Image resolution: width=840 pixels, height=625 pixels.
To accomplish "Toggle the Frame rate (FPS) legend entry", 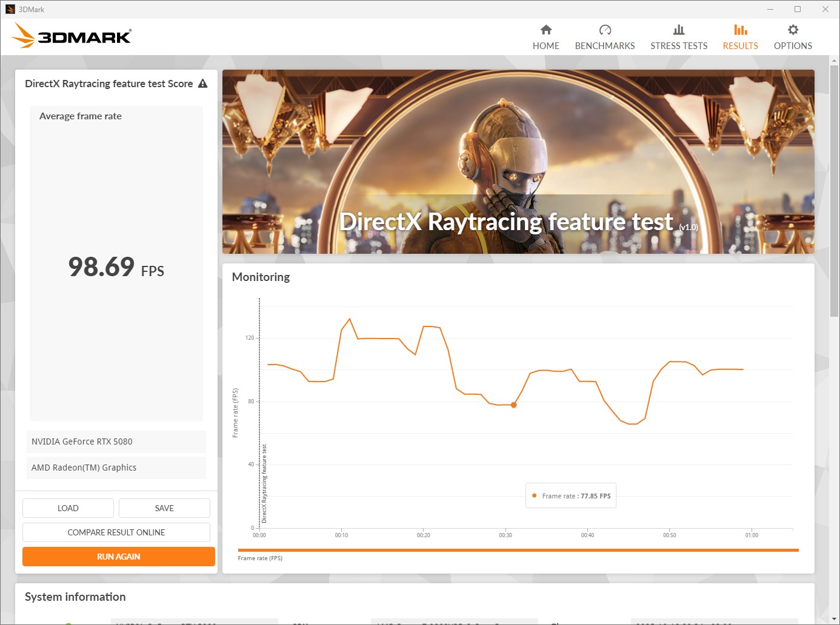I will [260, 558].
